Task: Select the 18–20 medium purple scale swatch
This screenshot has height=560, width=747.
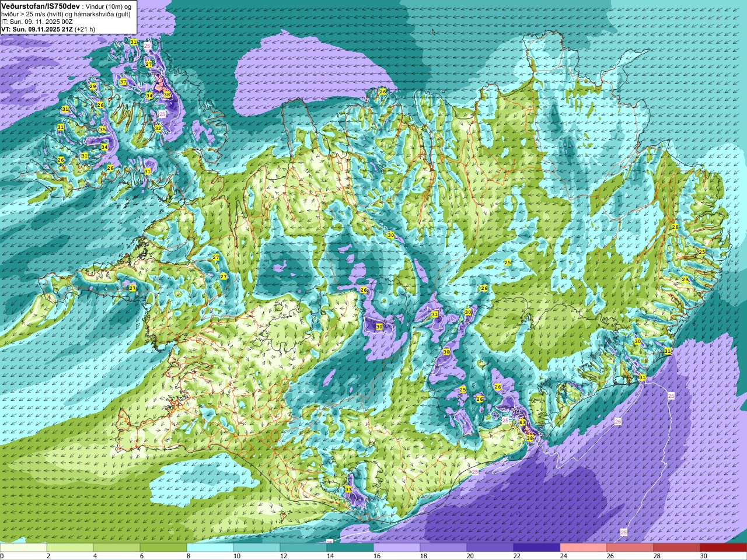Action: (x=444, y=548)
